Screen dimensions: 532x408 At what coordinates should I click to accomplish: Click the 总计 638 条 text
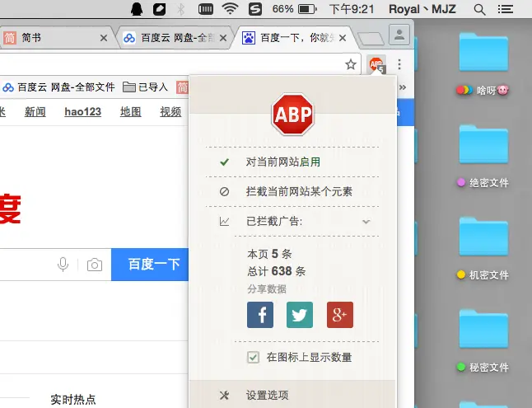point(276,271)
